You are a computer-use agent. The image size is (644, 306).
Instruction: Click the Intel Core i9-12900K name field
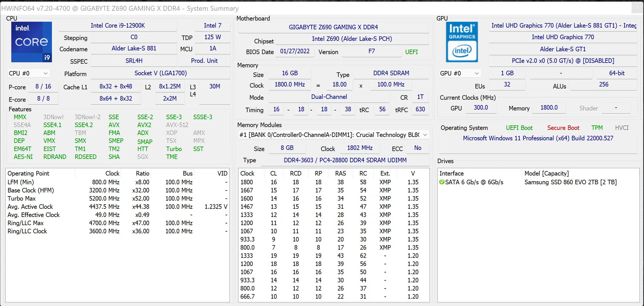point(118,26)
